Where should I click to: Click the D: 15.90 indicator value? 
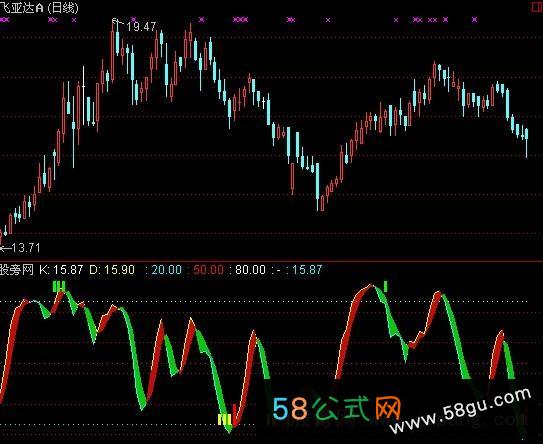pos(112,270)
